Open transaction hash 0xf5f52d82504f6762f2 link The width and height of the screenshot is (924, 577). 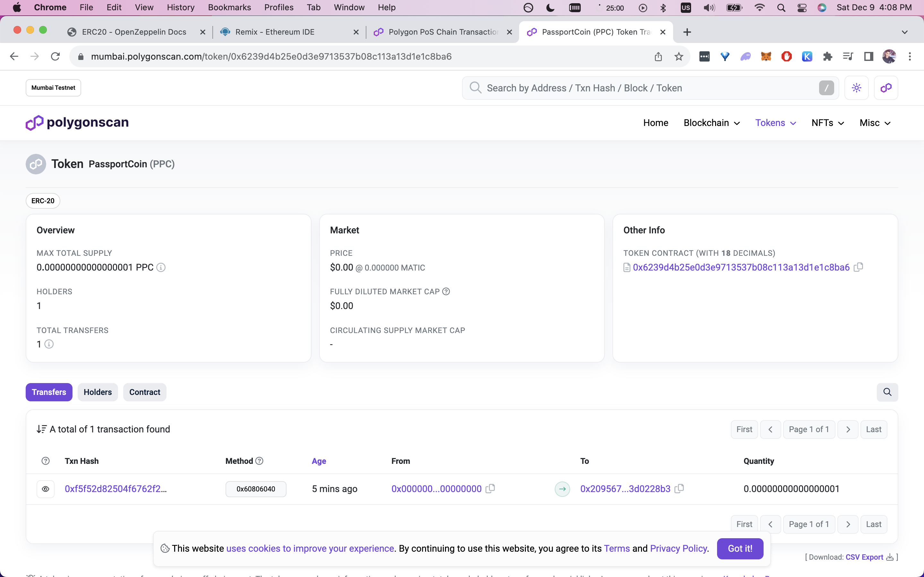pyautogui.click(x=116, y=489)
